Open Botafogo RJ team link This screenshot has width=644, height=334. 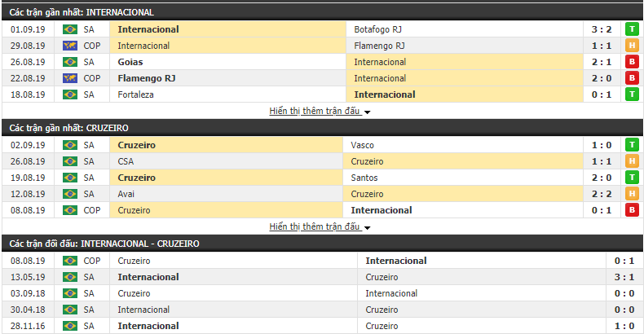pyautogui.click(x=377, y=29)
